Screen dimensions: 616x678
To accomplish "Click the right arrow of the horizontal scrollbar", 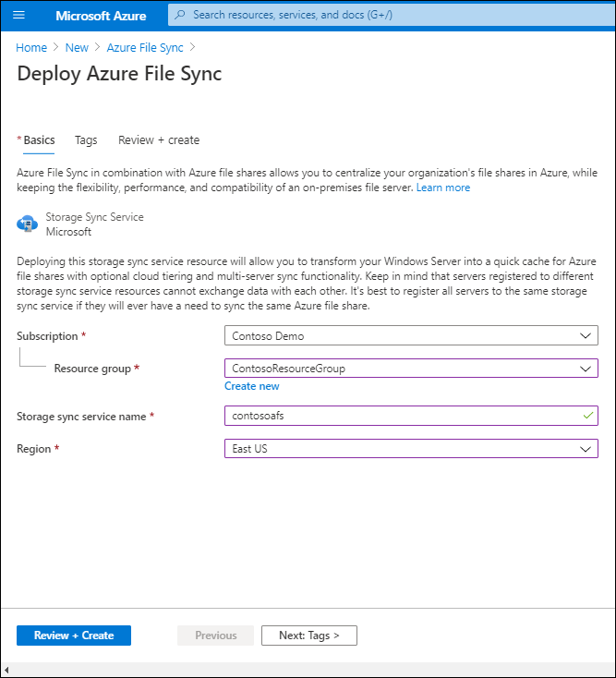I will pyautogui.click(x=607, y=668).
